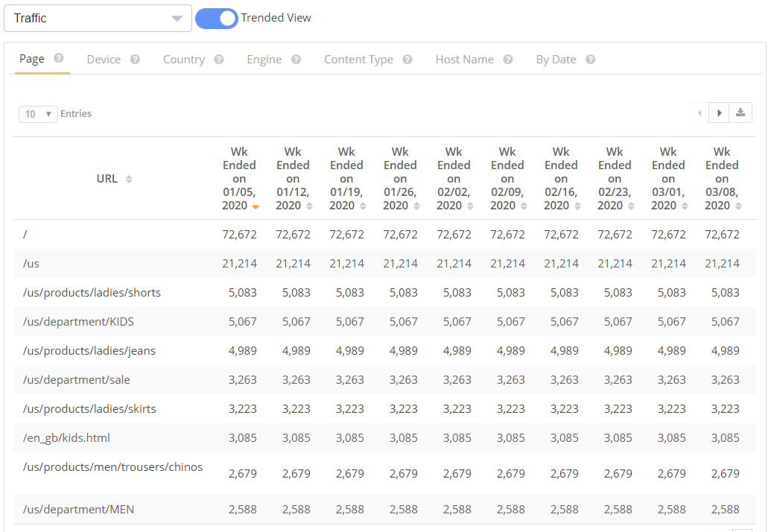Sort by week ended 01/05, 2020

pos(256,206)
